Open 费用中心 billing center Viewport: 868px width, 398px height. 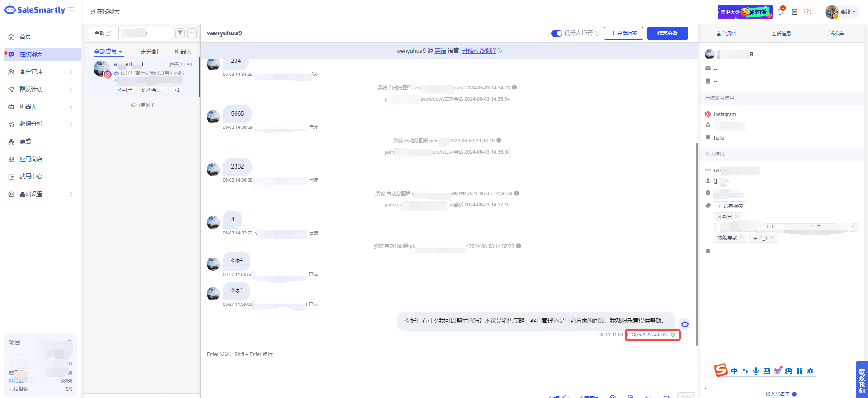[31, 176]
